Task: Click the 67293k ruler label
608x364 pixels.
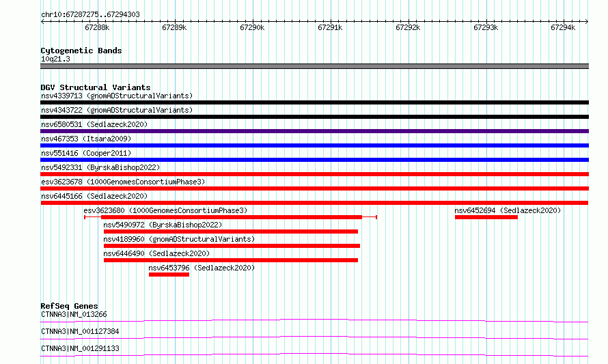Action: [486, 27]
